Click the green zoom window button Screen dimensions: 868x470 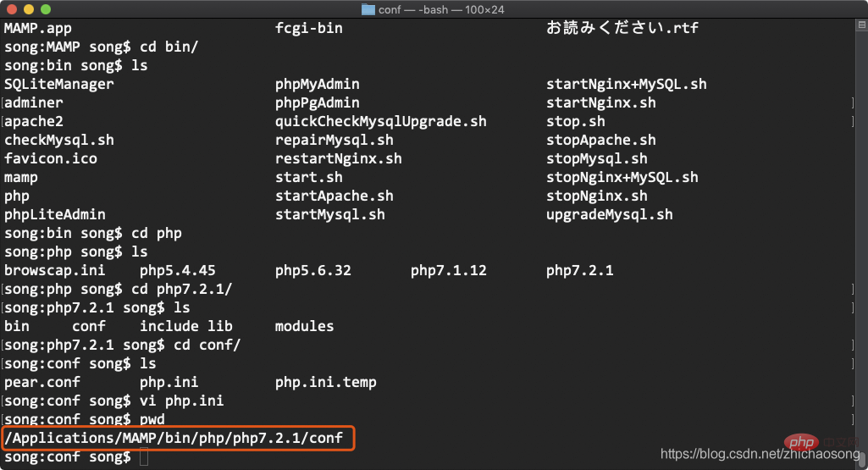click(x=46, y=8)
